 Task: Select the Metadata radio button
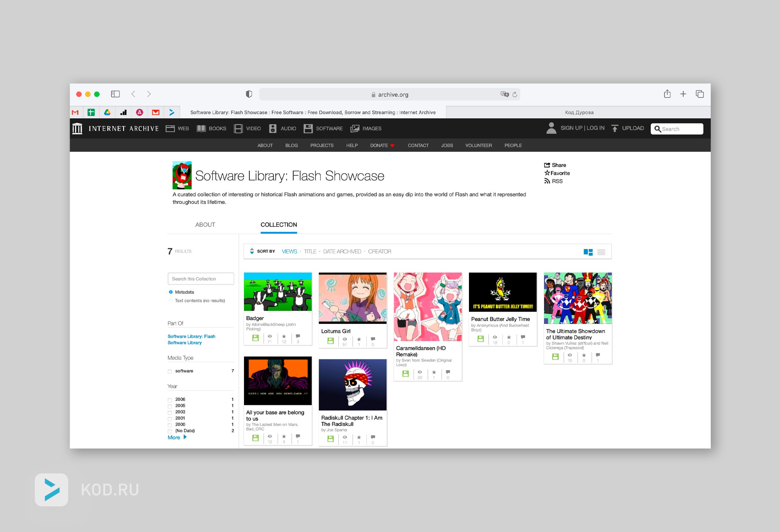(171, 292)
